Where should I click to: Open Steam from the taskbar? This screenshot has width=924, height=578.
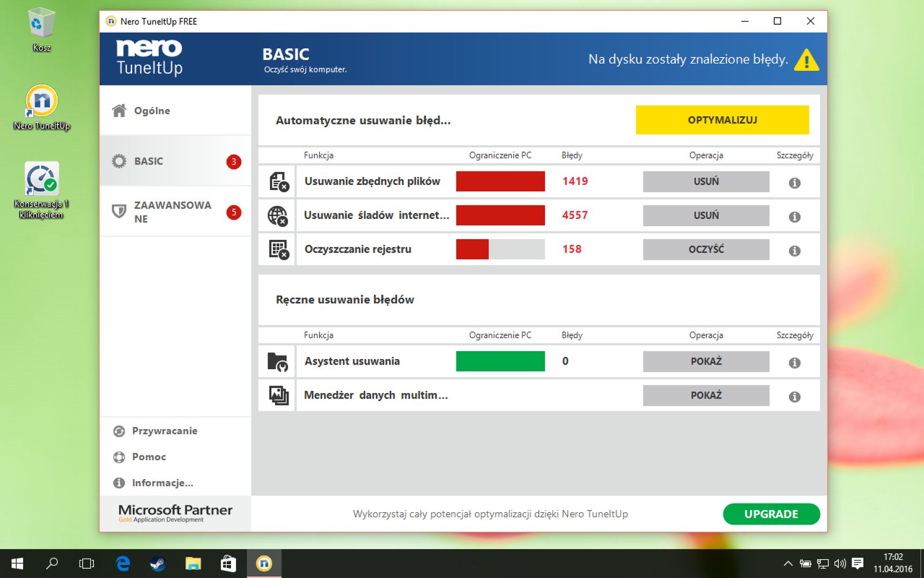tap(158, 563)
